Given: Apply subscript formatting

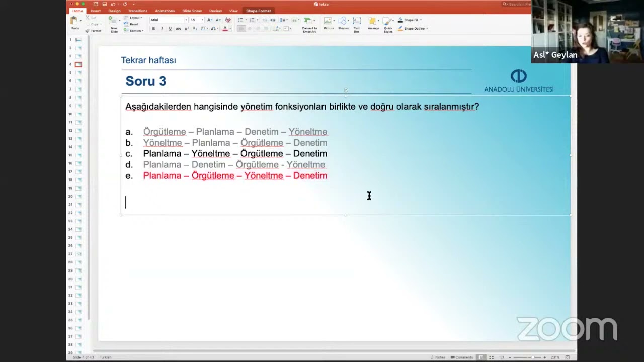Looking at the screenshot, I should [x=194, y=29].
